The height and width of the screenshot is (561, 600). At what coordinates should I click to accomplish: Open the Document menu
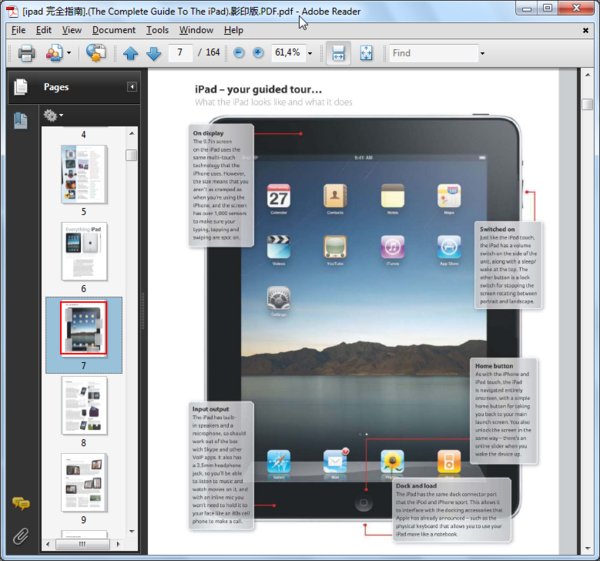point(114,30)
